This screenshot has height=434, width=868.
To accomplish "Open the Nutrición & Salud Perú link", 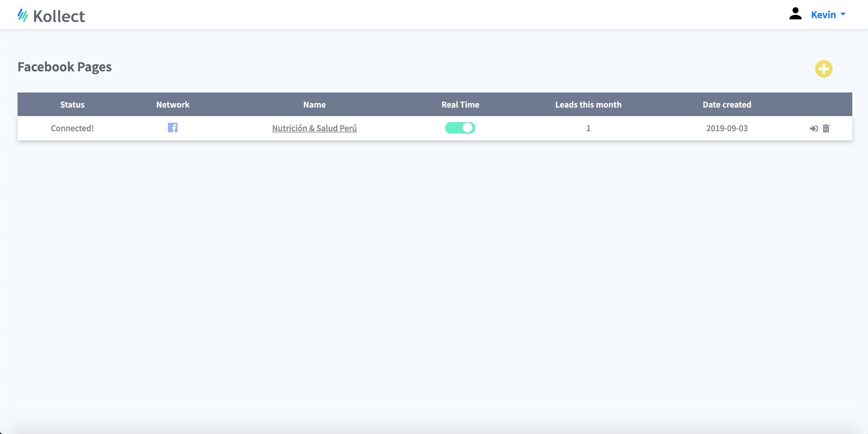I will point(314,128).
